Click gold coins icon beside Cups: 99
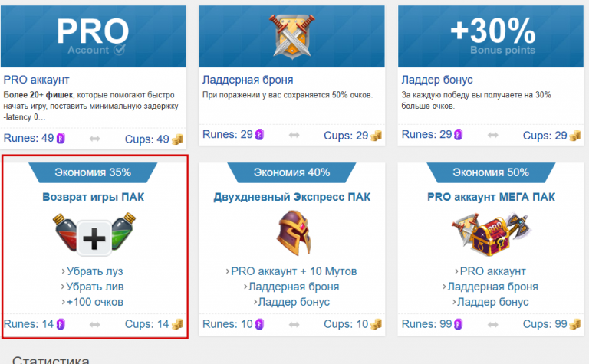 pyautogui.click(x=574, y=324)
